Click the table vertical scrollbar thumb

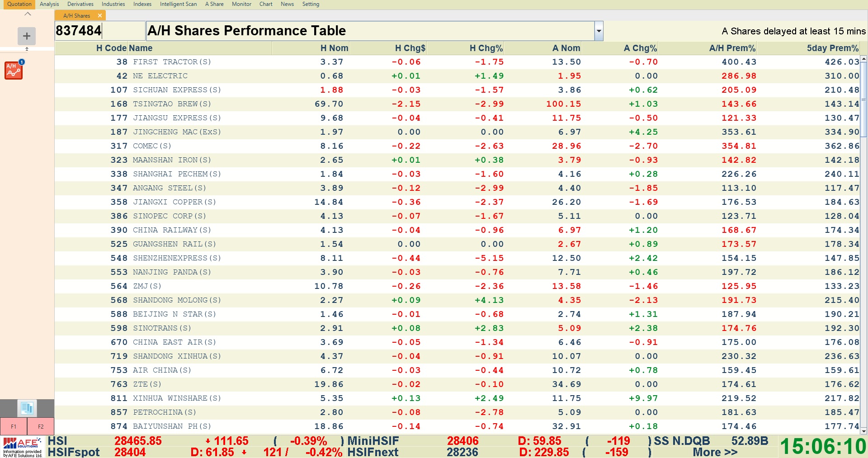(x=863, y=99)
